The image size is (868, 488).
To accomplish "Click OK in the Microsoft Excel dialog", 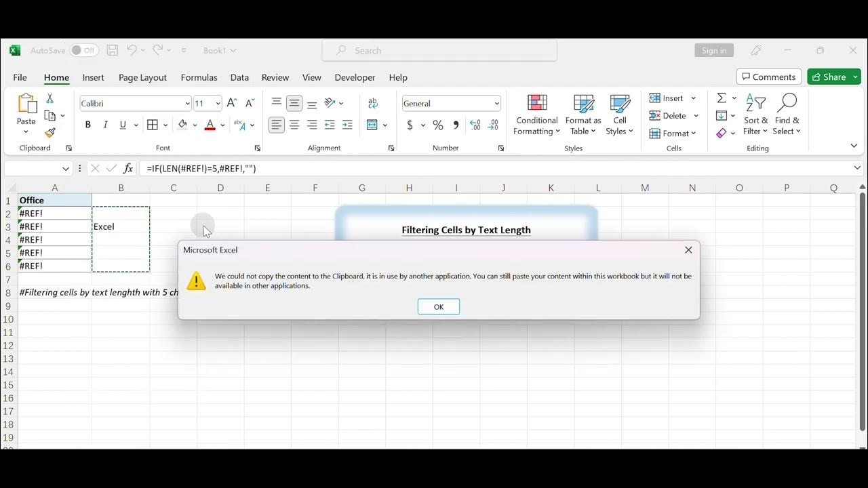I will point(439,307).
